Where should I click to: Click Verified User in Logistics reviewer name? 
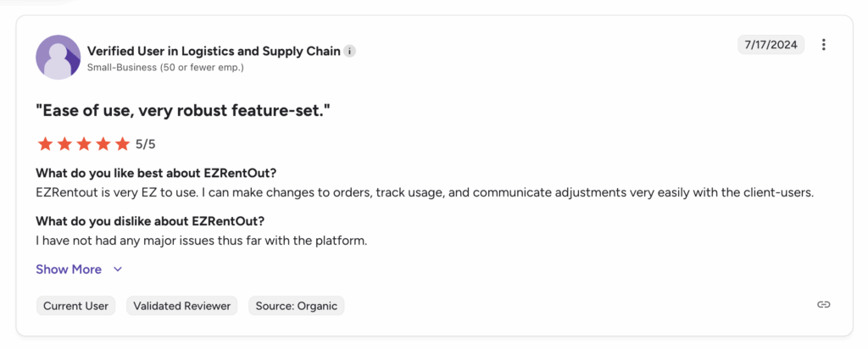coord(214,51)
